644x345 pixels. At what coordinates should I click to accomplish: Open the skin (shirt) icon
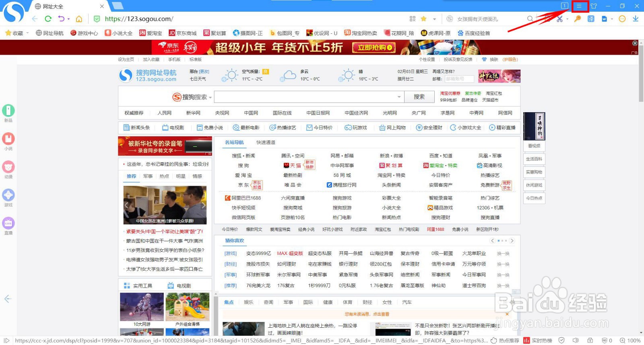pyautogui.click(x=594, y=6)
